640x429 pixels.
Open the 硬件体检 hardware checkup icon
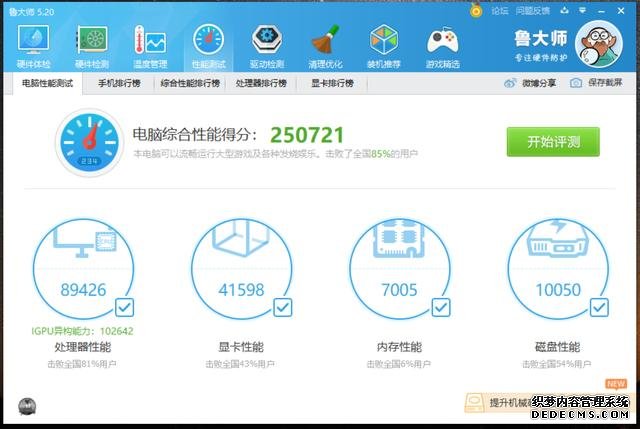(33, 40)
